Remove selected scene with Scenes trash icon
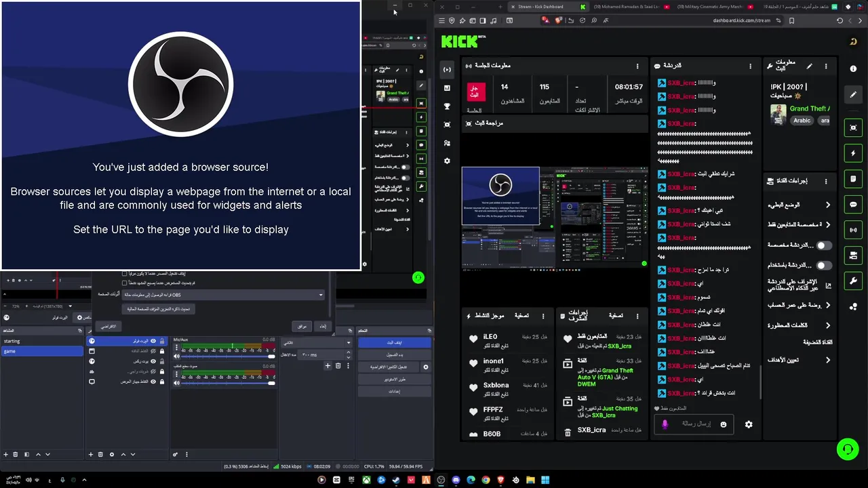Viewport: 868px width, 488px height. click(16, 454)
